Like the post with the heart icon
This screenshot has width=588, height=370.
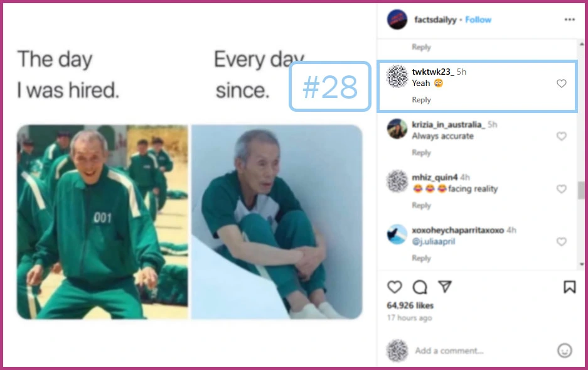pos(394,287)
